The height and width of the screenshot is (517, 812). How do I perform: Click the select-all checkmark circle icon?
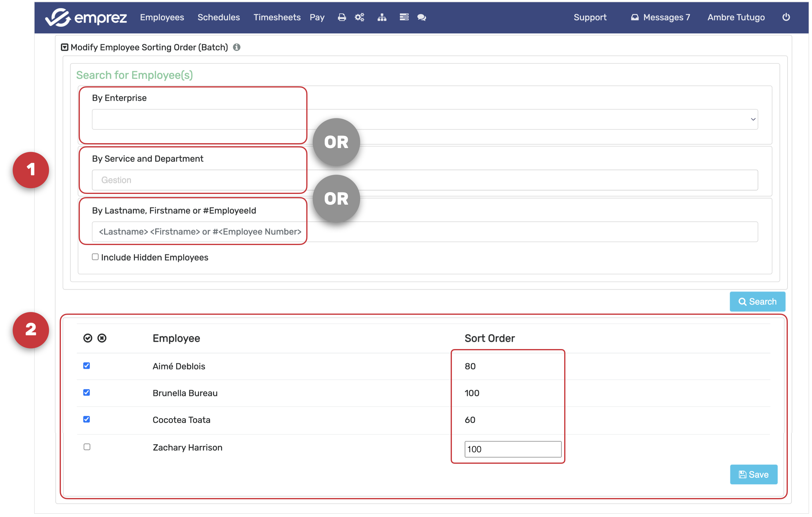[88, 338]
